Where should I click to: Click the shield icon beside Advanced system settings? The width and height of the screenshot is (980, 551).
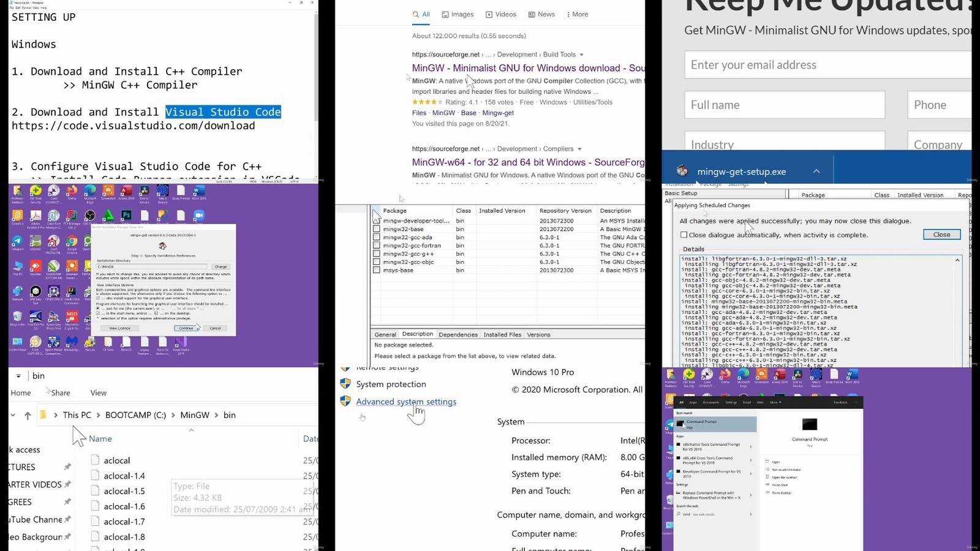click(x=345, y=401)
